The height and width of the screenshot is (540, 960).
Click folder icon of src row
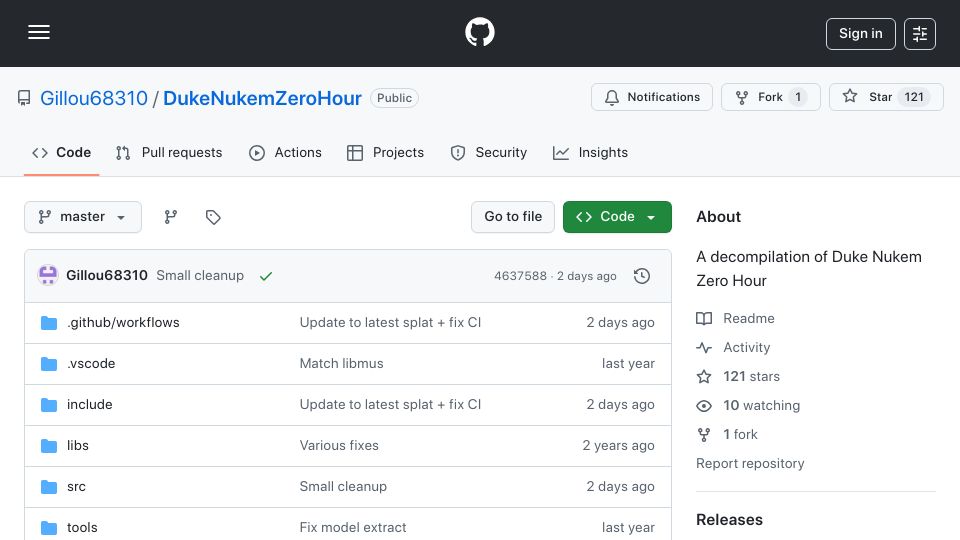click(x=49, y=487)
